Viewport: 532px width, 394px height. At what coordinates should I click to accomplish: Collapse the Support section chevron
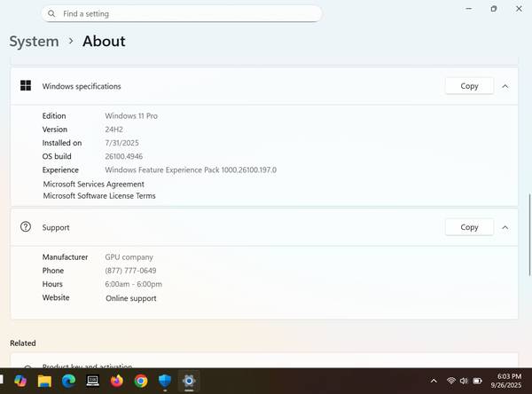(x=505, y=227)
